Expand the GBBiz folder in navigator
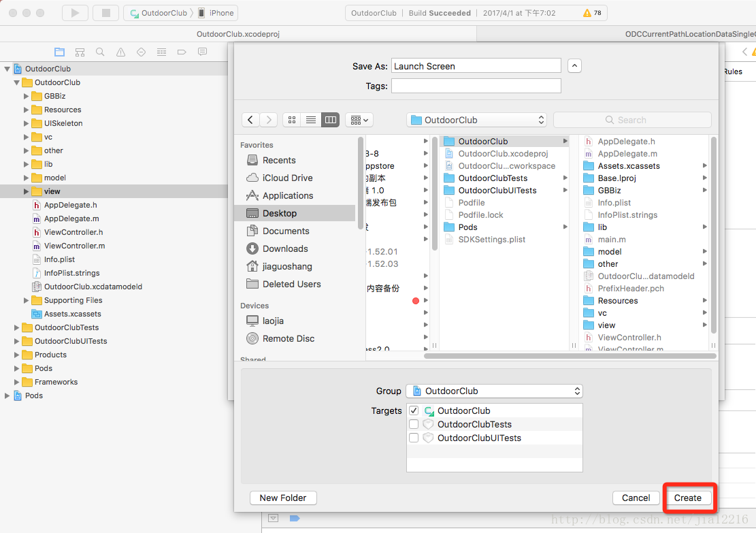The image size is (756, 533). click(26, 96)
